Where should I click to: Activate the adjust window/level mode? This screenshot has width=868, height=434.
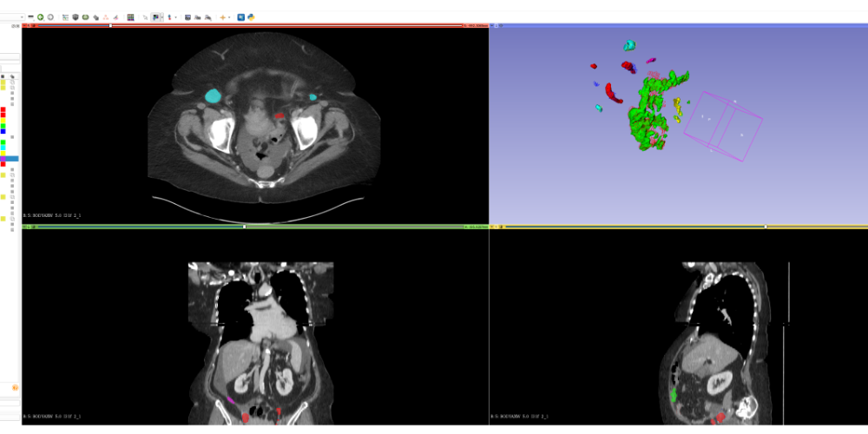coord(155,17)
